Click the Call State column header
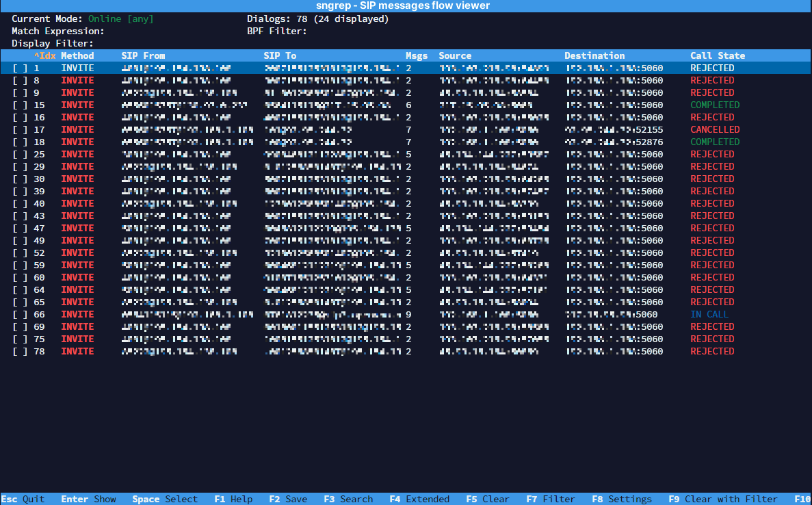The height and width of the screenshot is (505, 812). [x=718, y=56]
